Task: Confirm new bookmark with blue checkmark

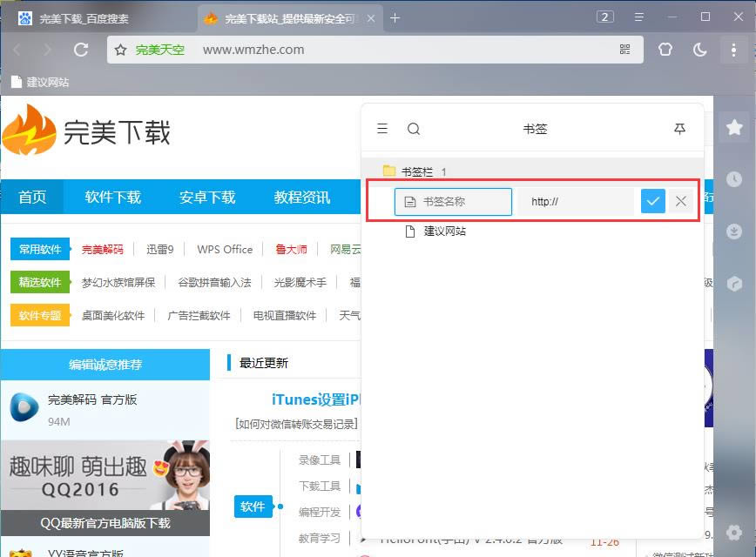Action: tap(652, 202)
